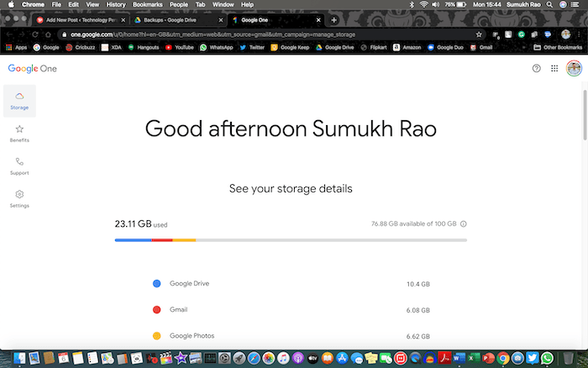Open Safari from the Dock
Image resolution: width=588 pixels, height=368 pixels.
pyautogui.click(x=254, y=358)
